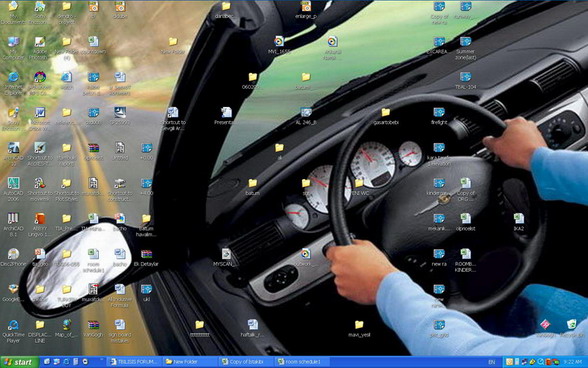Select the ABBYY Lingvo shortcut icon
Image resolution: width=588 pixels, height=368 pixels.
click(40, 225)
